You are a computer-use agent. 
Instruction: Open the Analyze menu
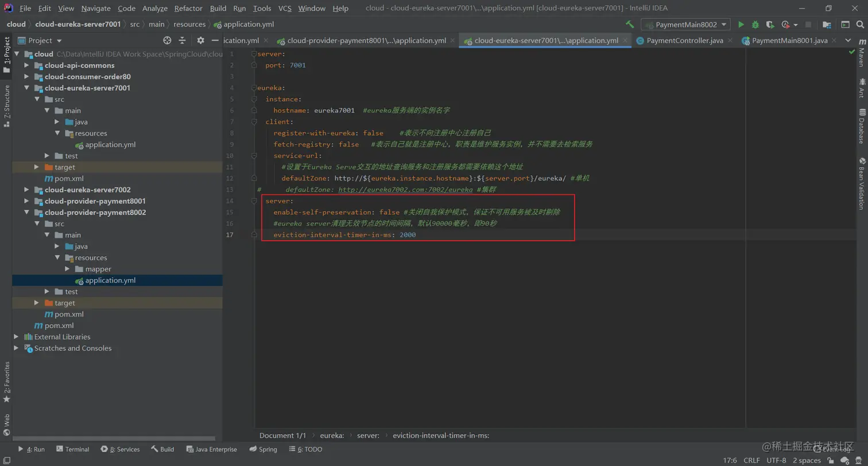[154, 8]
